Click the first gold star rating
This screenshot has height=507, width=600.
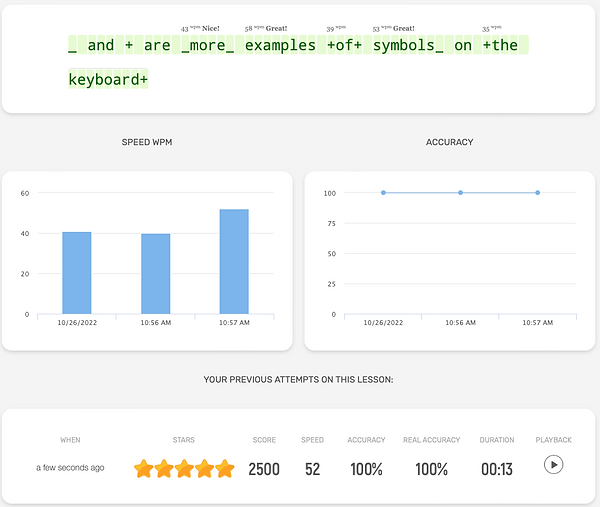pyautogui.click(x=144, y=468)
